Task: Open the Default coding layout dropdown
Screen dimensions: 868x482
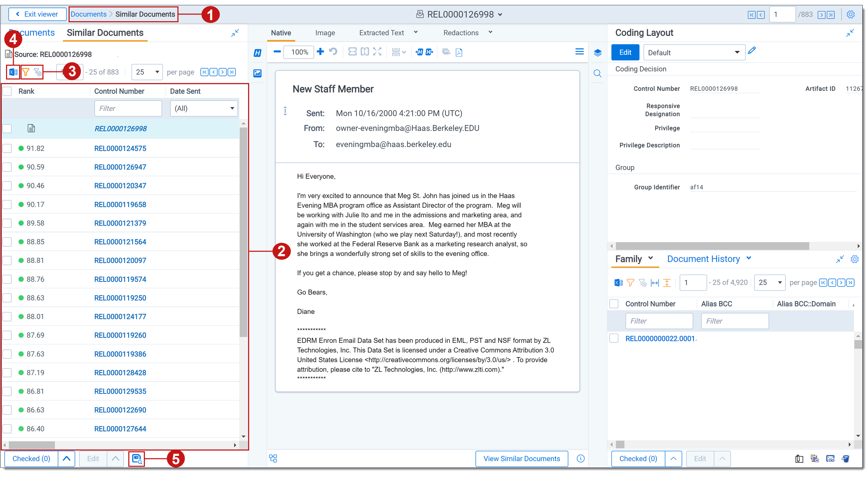Action: pos(694,53)
